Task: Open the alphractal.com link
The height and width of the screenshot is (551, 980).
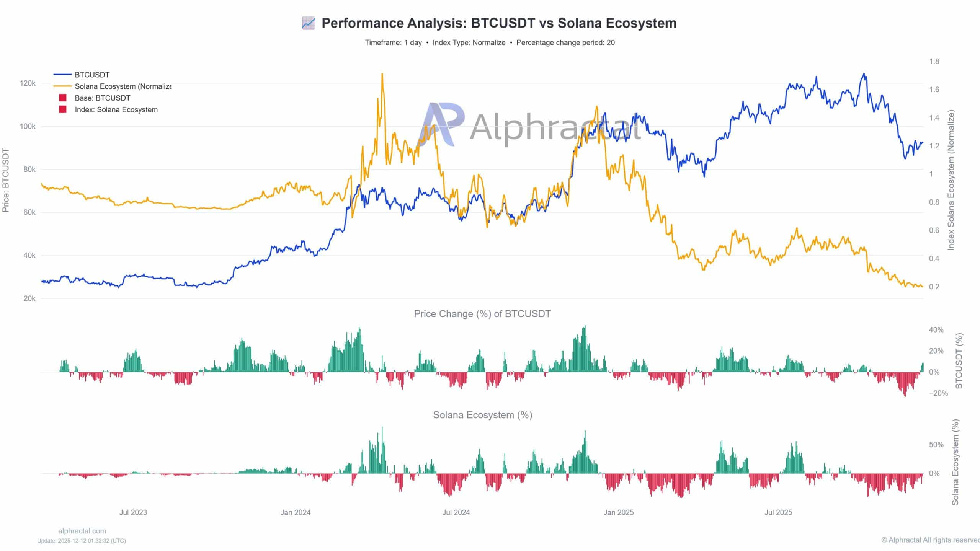Action: [x=82, y=531]
